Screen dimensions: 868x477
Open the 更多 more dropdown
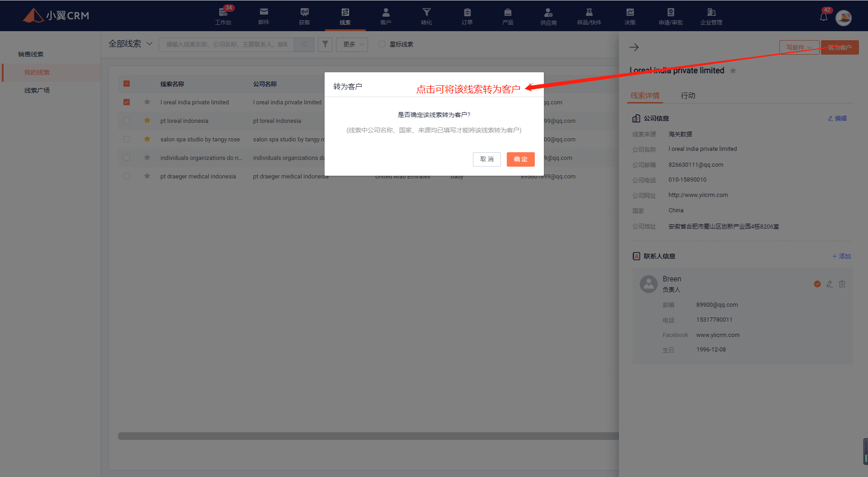coord(352,44)
